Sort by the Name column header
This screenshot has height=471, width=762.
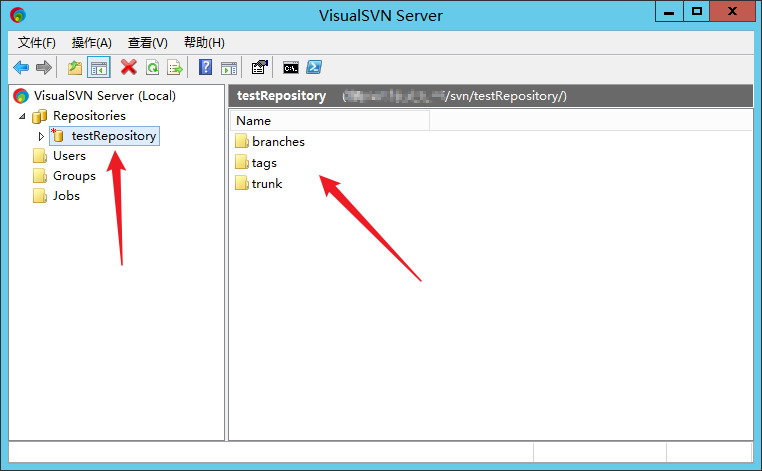329,121
